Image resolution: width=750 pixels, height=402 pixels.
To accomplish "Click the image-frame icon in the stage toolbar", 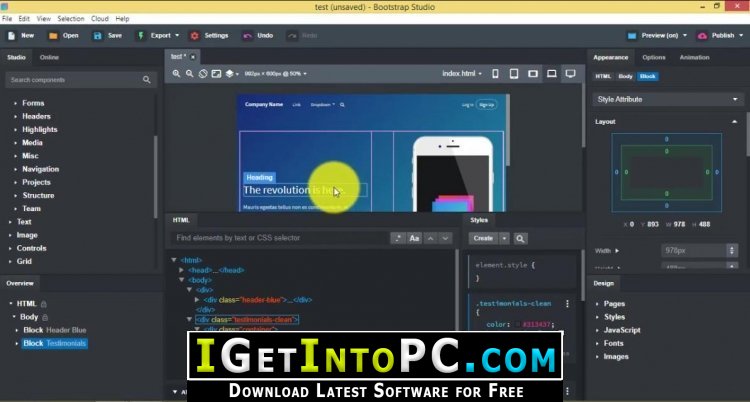I will pyautogui.click(x=216, y=74).
